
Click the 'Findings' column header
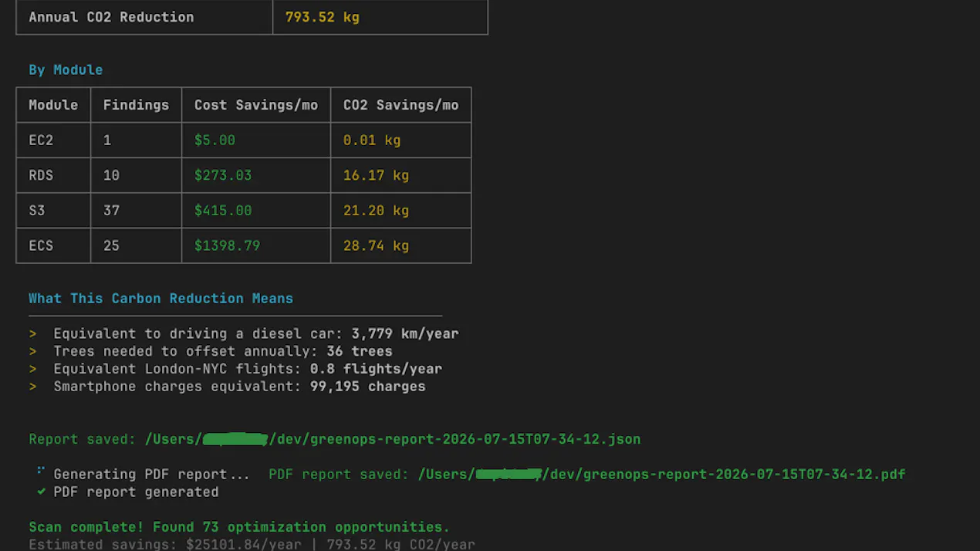point(136,105)
